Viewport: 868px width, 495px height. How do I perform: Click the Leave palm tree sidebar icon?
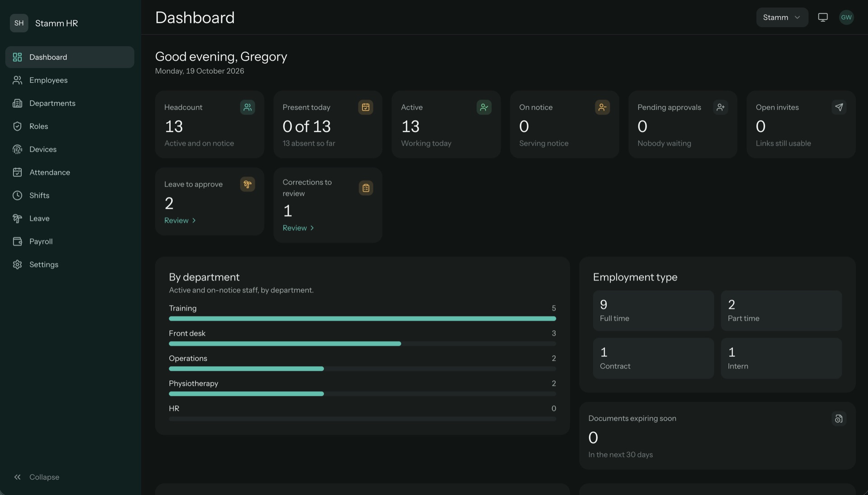[x=17, y=218]
